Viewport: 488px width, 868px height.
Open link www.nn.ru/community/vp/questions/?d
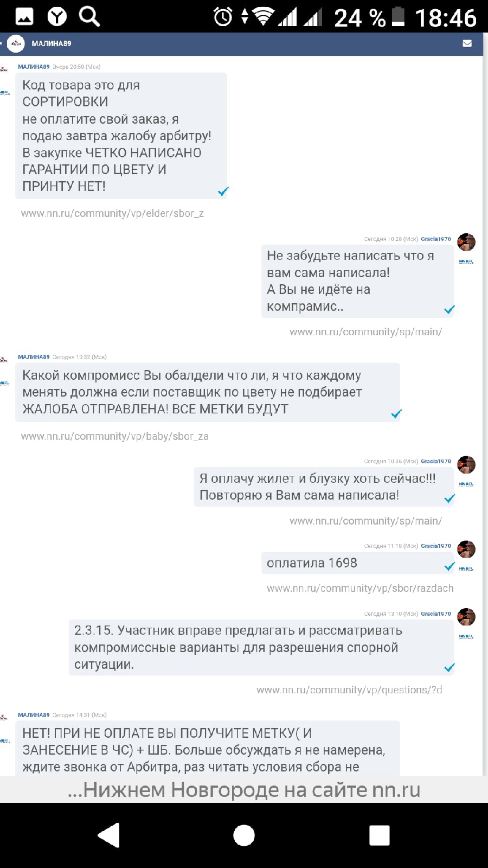[x=349, y=690]
